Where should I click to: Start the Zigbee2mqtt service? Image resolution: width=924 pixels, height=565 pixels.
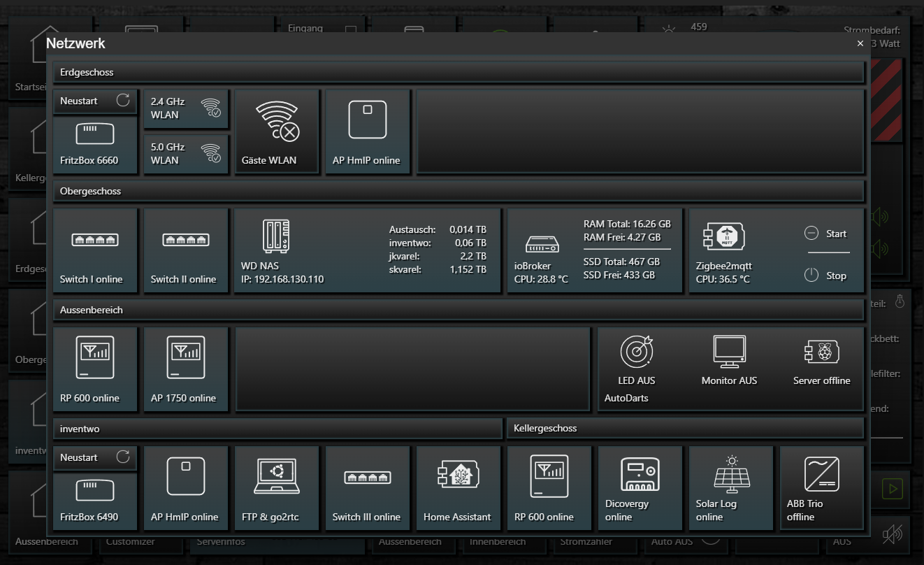click(x=825, y=234)
